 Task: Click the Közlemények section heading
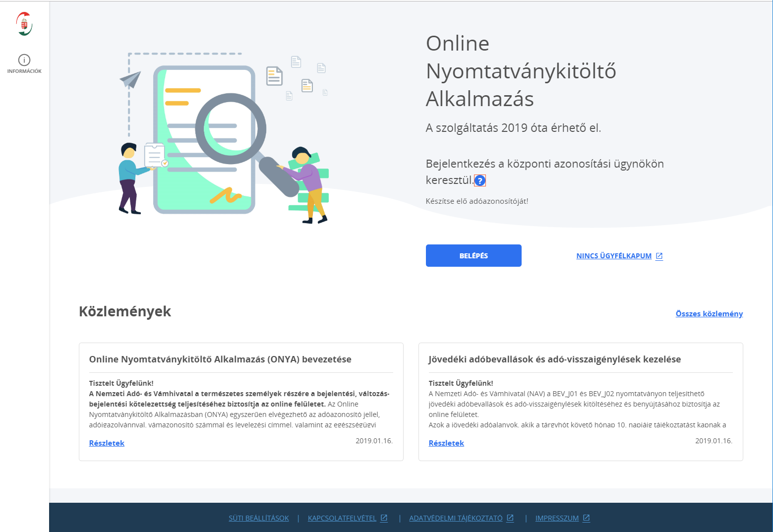pyautogui.click(x=125, y=311)
